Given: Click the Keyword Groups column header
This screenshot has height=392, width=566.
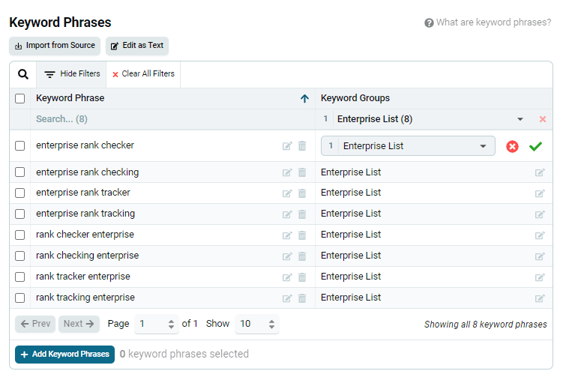Looking at the screenshot, I should [355, 98].
